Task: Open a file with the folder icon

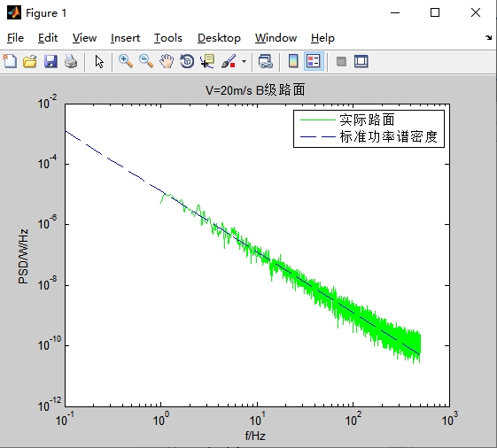Action: [x=30, y=61]
